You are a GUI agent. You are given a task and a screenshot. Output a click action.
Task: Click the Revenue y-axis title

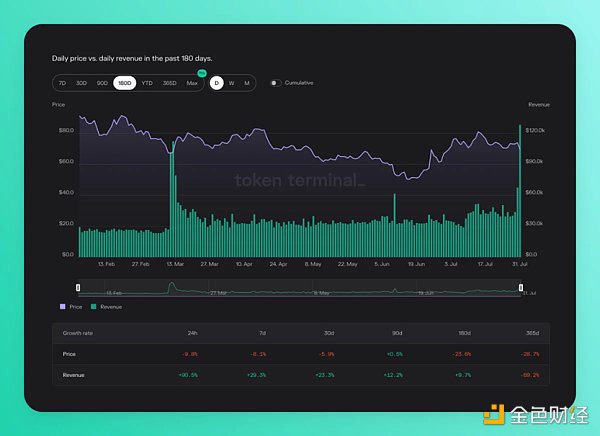(x=539, y=105)
